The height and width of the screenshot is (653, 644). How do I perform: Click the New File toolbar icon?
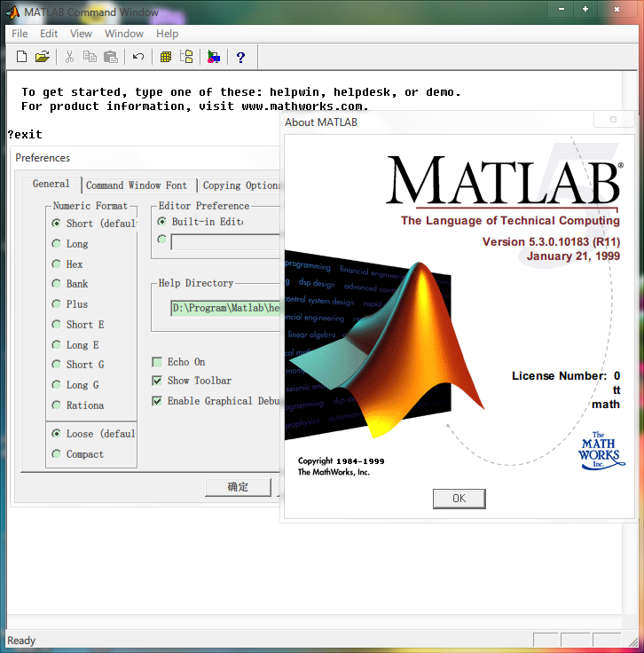point(22,57)
